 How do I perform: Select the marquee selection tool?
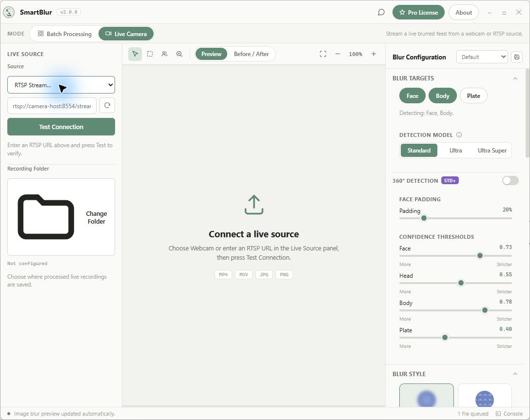coord(150,54)
